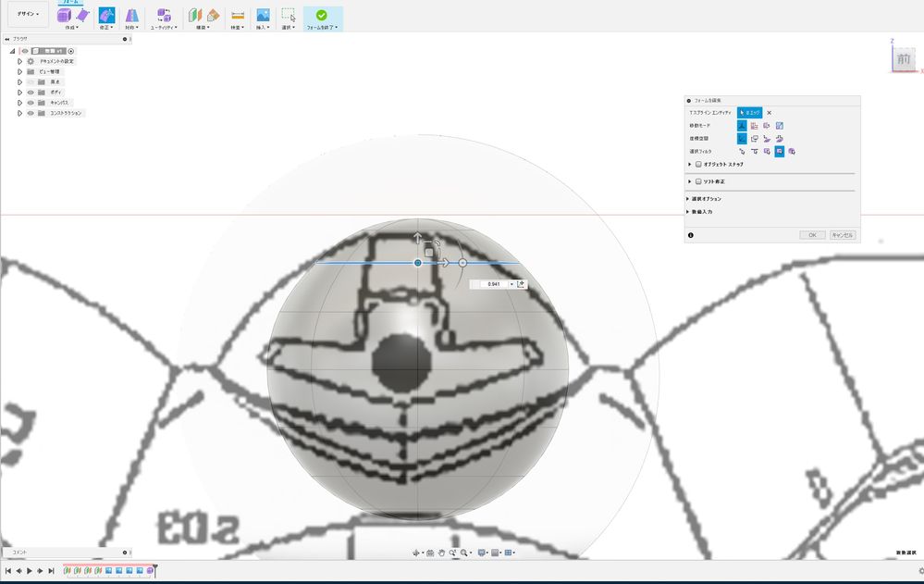
Task: Click the root component activate radio button
Action: click(x=71, y=51)
